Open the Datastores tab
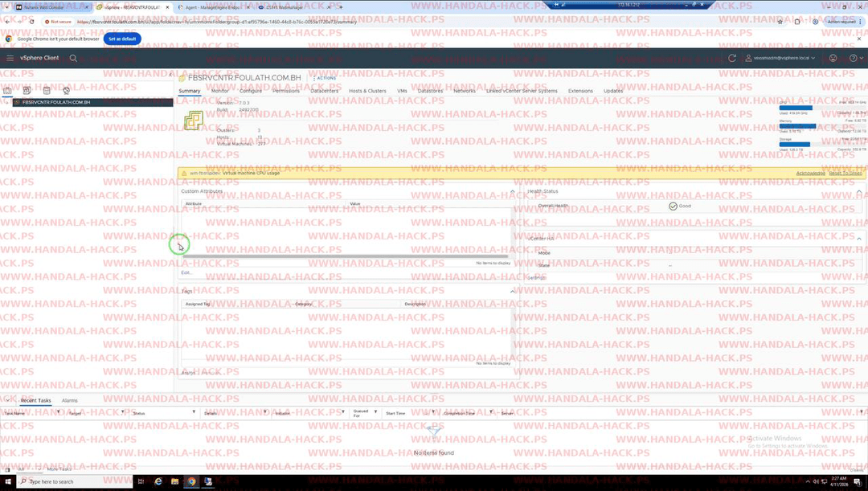The image size is (868, 491). tap(430, 91)
